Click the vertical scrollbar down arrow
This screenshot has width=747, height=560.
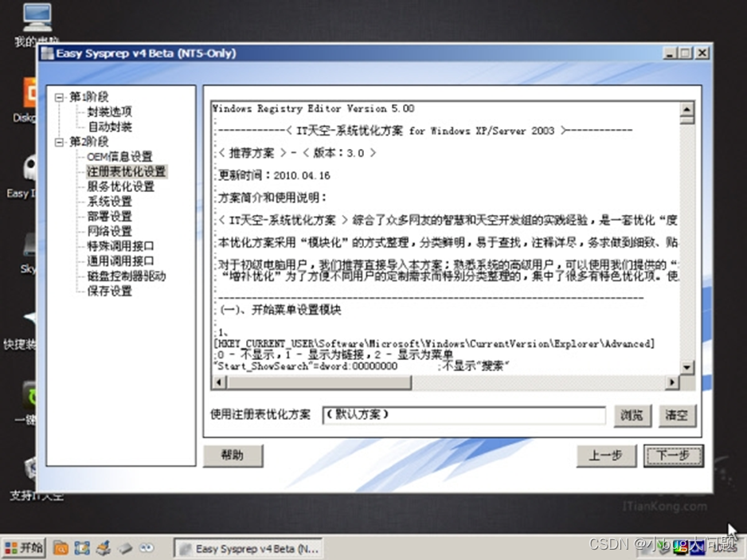pyautogui.click(x=686, y=367)
